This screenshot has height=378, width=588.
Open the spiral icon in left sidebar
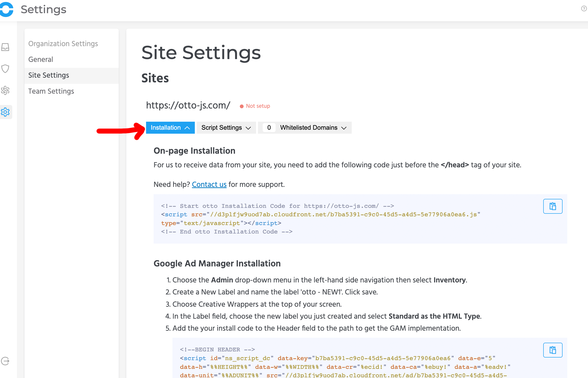[5, 90]
